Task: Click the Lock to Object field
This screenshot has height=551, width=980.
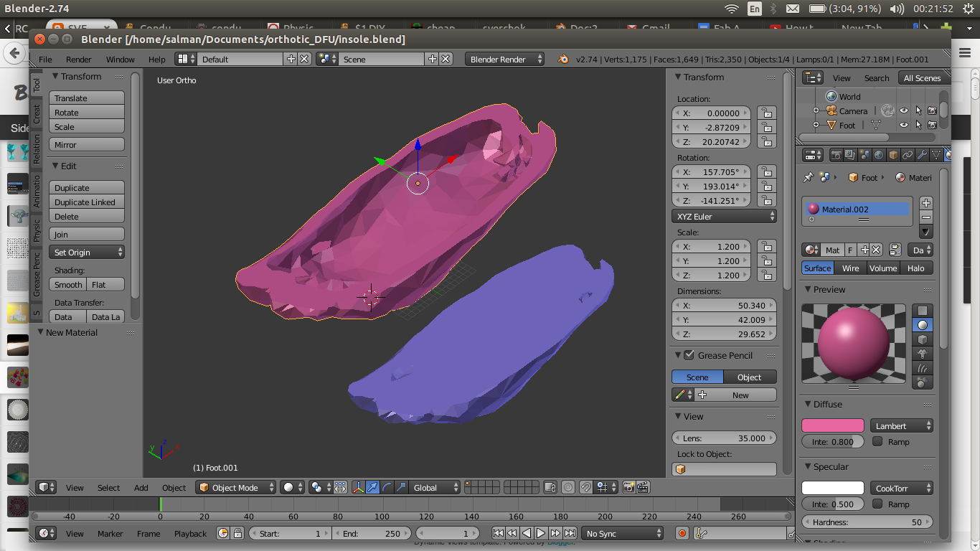Action: point(724,469)
